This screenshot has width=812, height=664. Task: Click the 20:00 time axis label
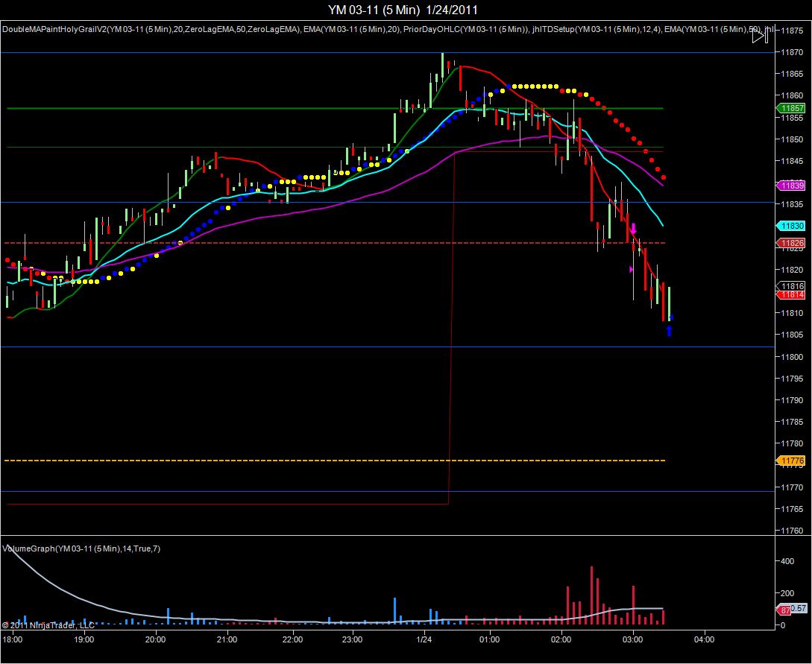(x=155, y=639)
